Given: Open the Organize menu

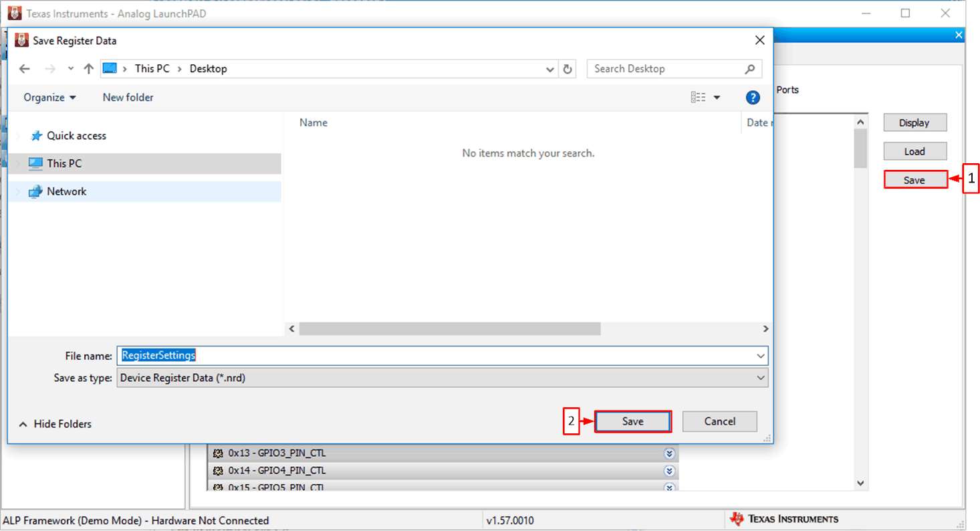Looking at the screenshot, I should 49,98.
